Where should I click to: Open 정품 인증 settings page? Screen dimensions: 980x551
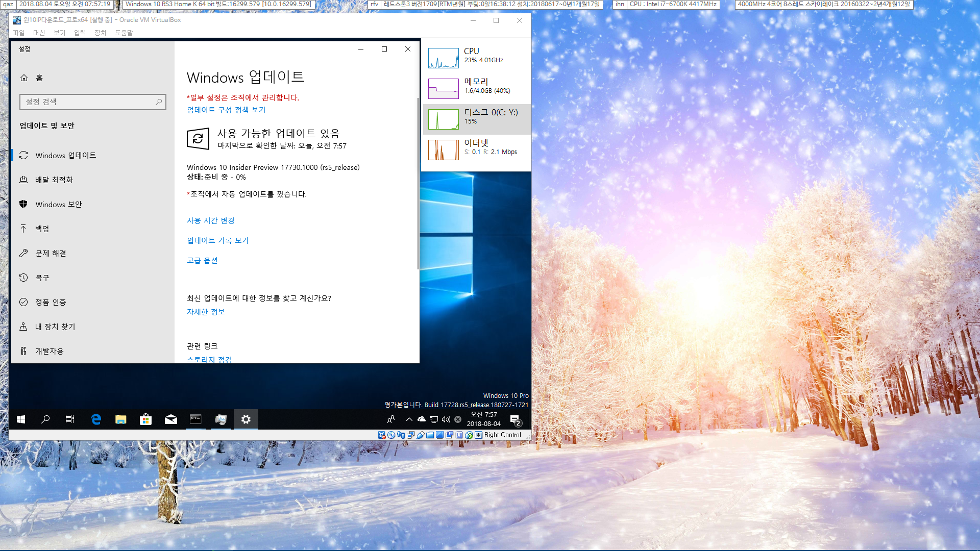tap(93, 302)
